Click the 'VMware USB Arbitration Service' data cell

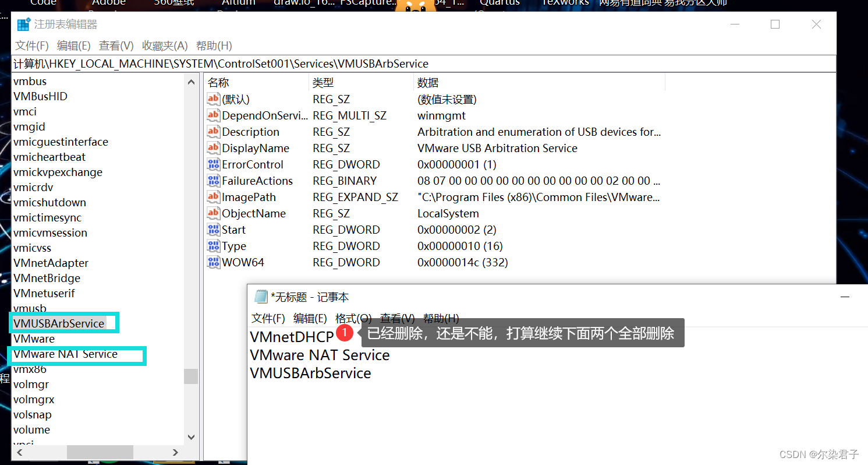(x=497, y=148)
